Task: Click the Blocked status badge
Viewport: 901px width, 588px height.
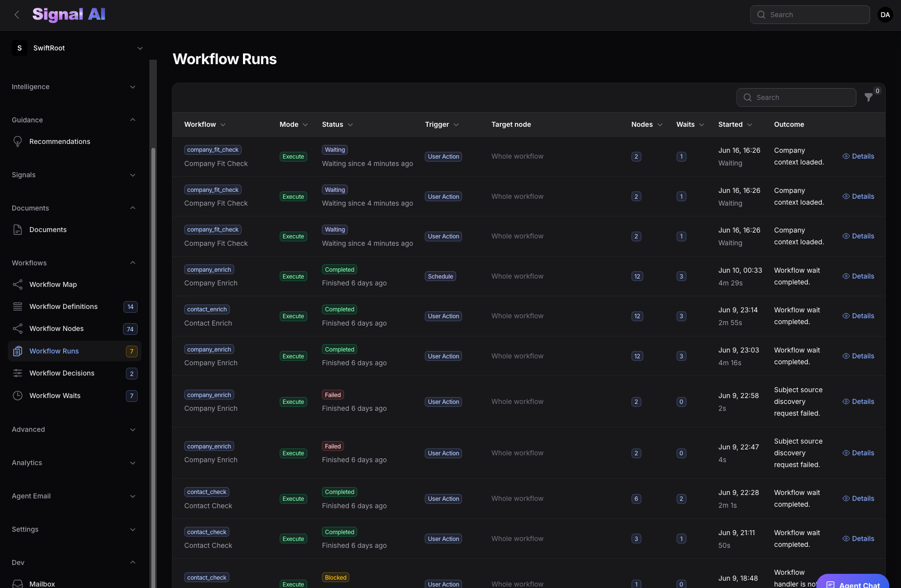Action: pos(336,578)
